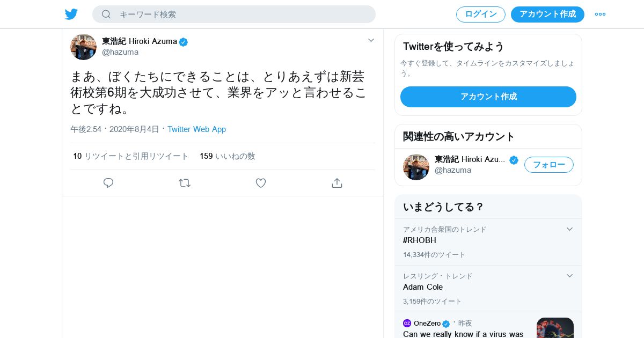Like the tweet with the heart icon
644x338 pixels.
(261, 183)
